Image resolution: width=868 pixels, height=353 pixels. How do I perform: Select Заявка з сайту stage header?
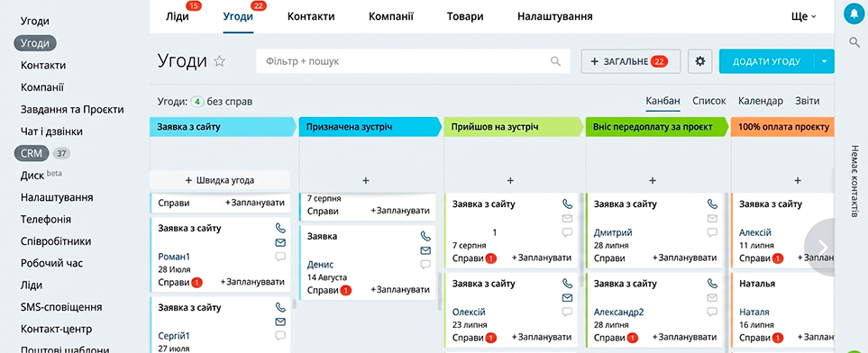point(224,127)
